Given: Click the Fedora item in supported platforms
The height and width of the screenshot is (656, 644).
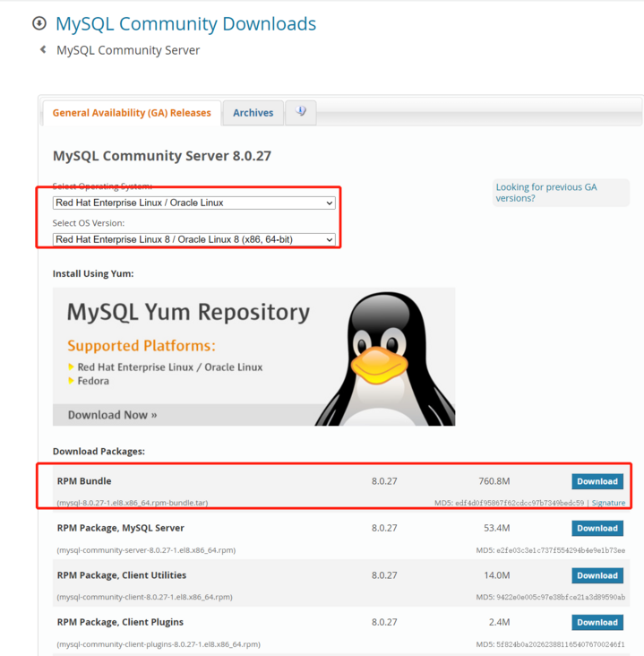Looking at the screenshot, I should [x=93, y=381].
